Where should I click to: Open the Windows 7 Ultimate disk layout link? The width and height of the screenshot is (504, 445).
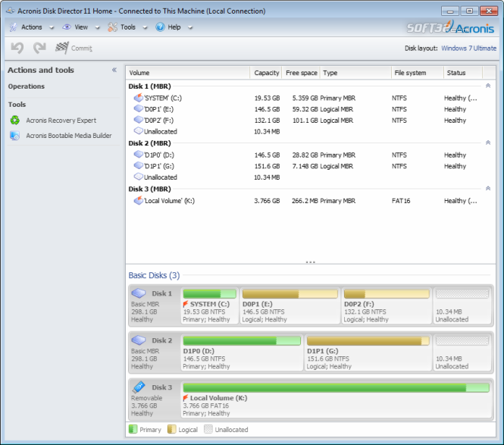(468, 49)
